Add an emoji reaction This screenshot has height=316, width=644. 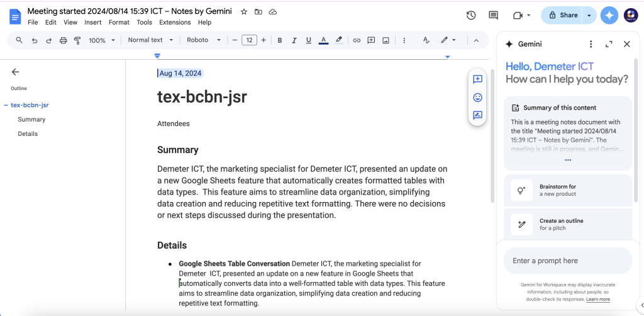tap(477, 98)
